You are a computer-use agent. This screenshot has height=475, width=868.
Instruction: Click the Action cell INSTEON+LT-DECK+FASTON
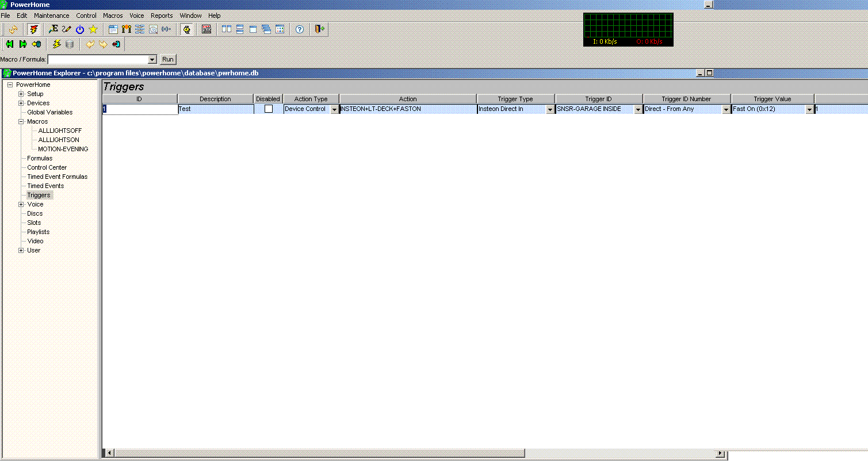(x=408, y=109)
